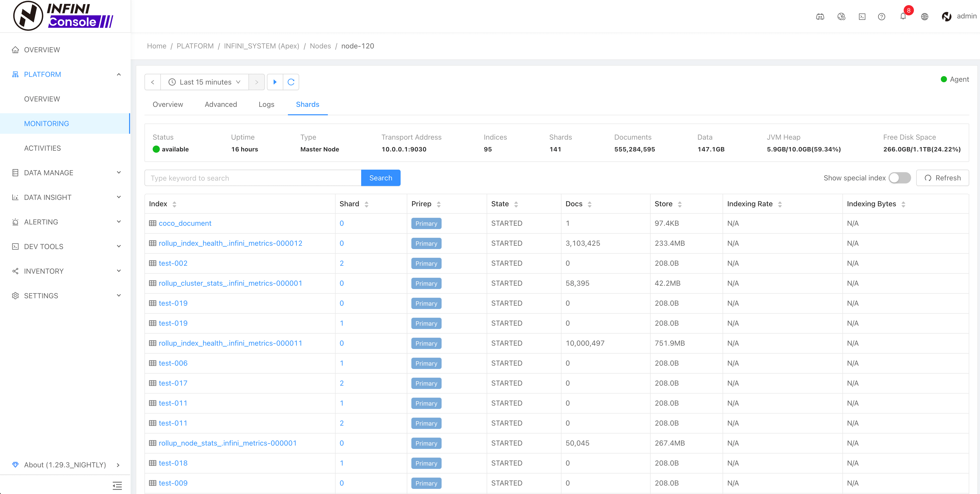Viewport: 980px width, 494px height.
Task: Open the Discord community icon
Action: click(x=820, y=16)
